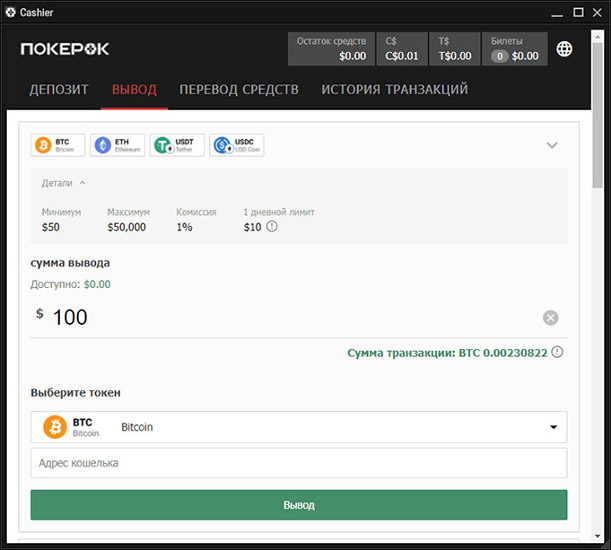611x550 pixels.
Task: Select the USDC USD Coin payment method
Action: [x=237, y=145]
